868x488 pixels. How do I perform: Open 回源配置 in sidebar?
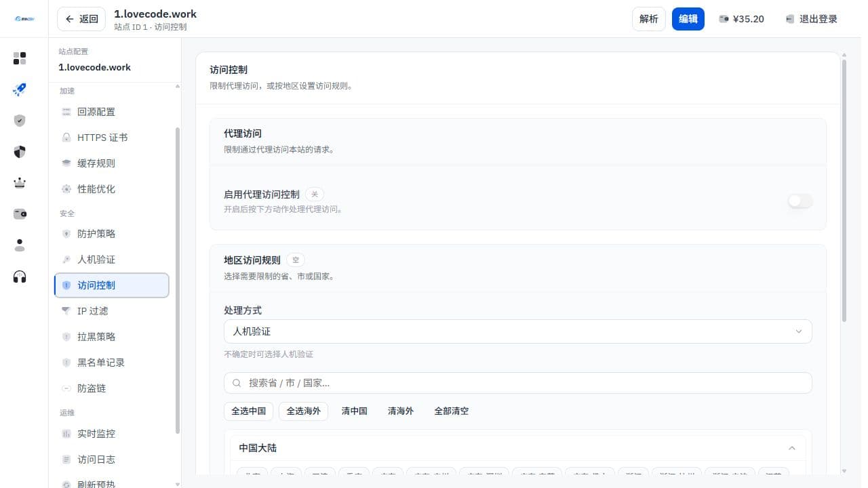tap(112, 112)
